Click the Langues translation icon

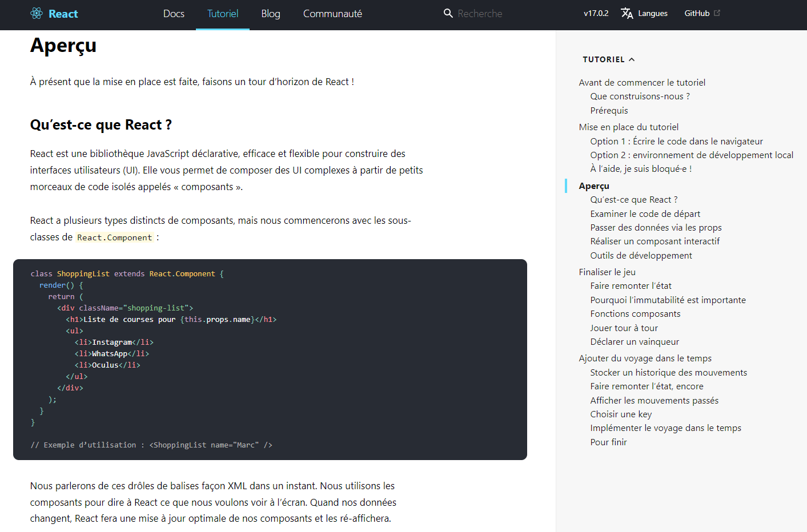pyautogui.click(x=627, y=13)
